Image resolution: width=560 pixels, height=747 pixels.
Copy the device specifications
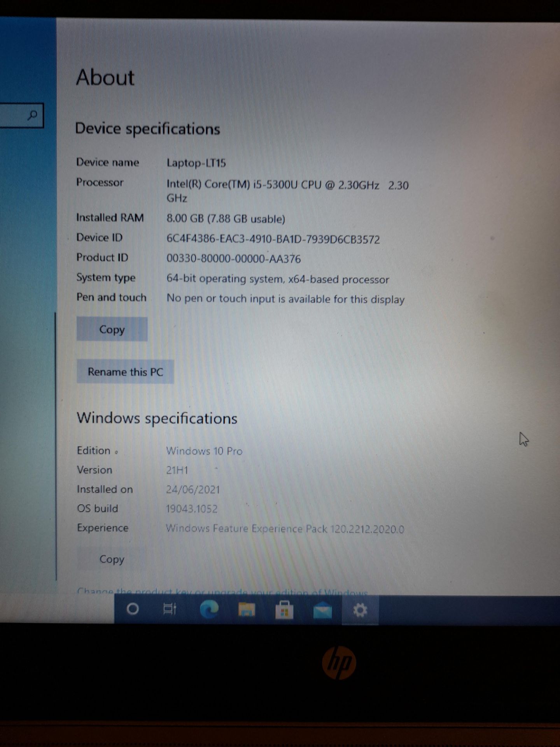(x=112, y=329)
